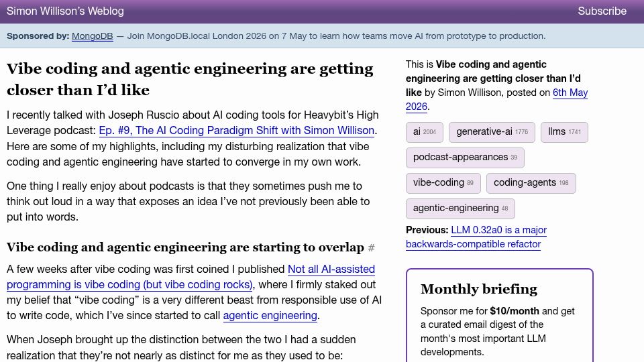Click the Subscribe link in the header
The width and height of the screenshot is (644, 362).
[x=602, y=11]
